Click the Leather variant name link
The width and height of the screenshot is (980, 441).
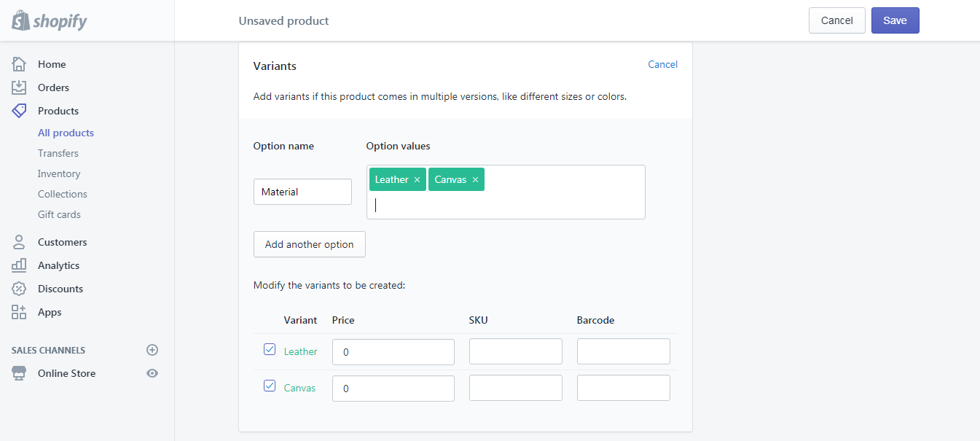300,351
